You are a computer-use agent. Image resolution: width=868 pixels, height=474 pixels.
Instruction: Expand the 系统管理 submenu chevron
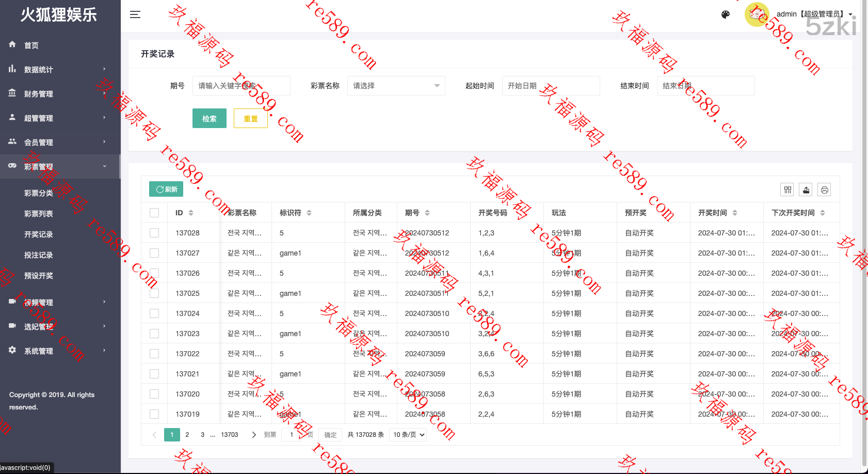coord(104,350)
